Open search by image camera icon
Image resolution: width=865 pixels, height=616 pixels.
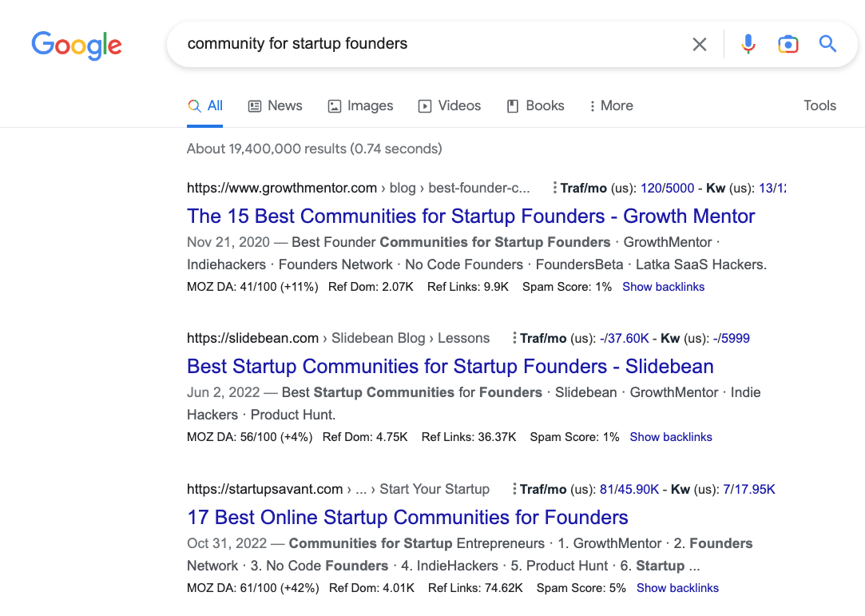click(x=788, y=44)
